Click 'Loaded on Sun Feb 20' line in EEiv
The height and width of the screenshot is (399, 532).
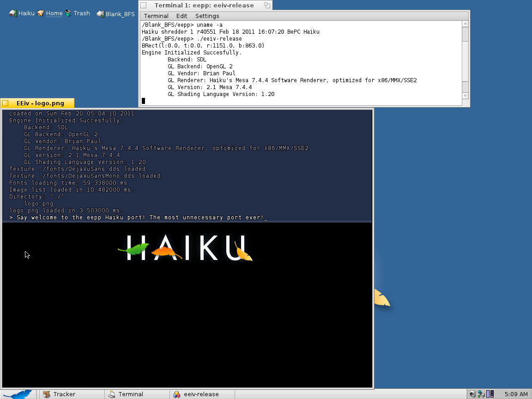point(72,113)
